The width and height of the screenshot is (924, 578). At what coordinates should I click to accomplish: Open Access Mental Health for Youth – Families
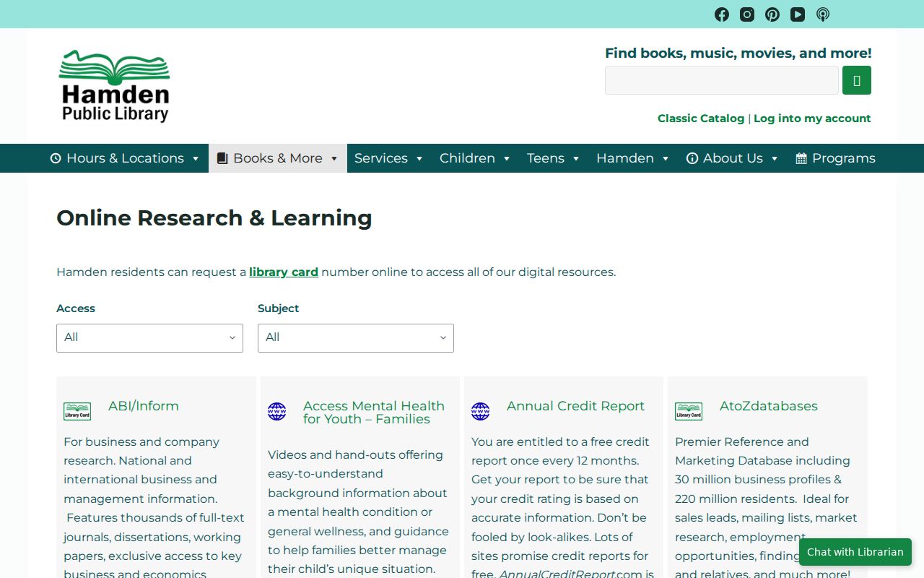[x=374, y=413]
